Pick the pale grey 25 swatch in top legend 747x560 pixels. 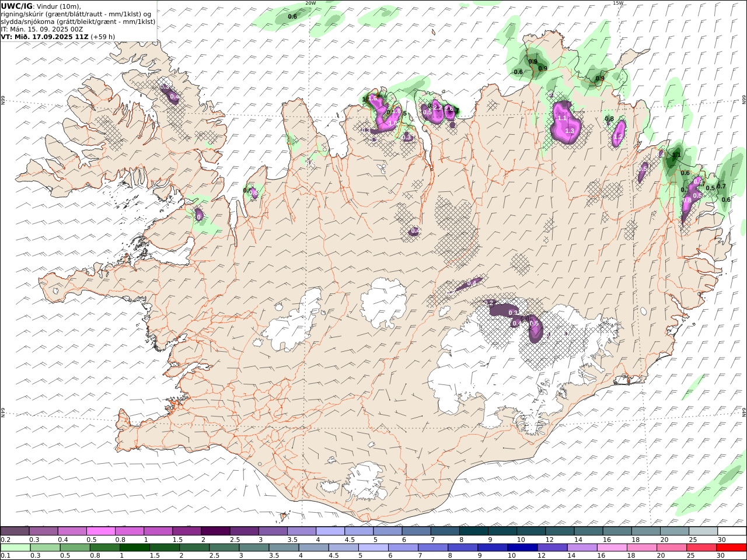[x=703, y=531]
